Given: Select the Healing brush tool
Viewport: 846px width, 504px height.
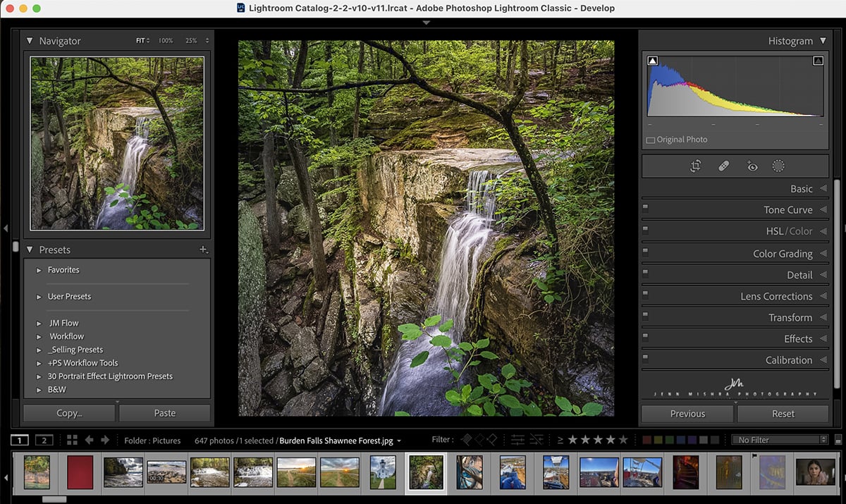Looking at the screenshot, I should point(723,166).
